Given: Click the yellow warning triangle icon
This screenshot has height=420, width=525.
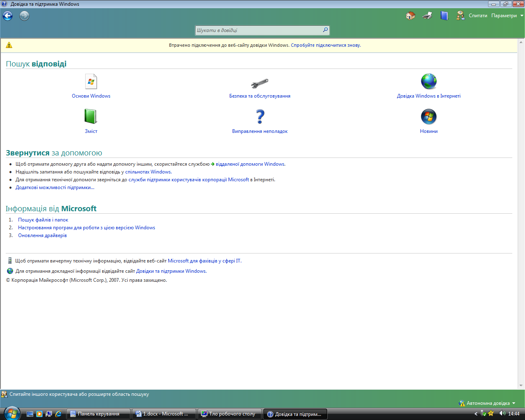Looking at the screenshot, I should pyautogui.click(x=9, y=45).
